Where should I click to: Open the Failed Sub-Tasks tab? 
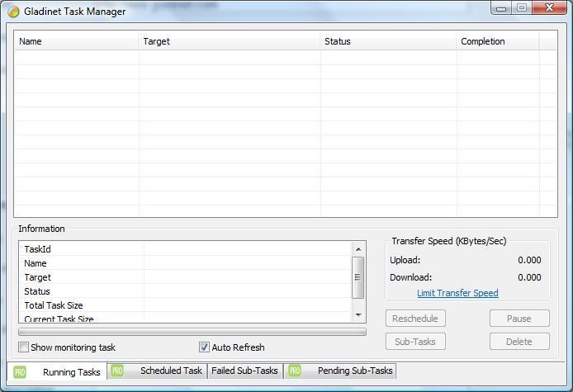pos(245,371)
